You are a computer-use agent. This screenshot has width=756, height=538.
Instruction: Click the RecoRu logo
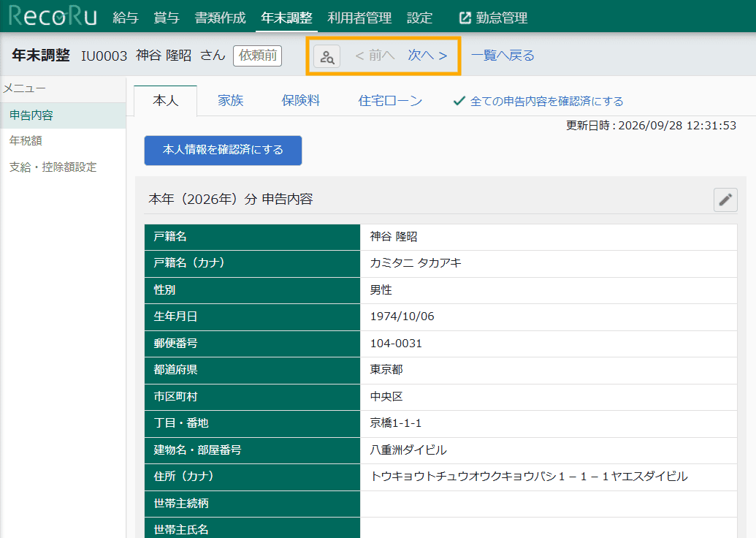(x=53, y=16)
